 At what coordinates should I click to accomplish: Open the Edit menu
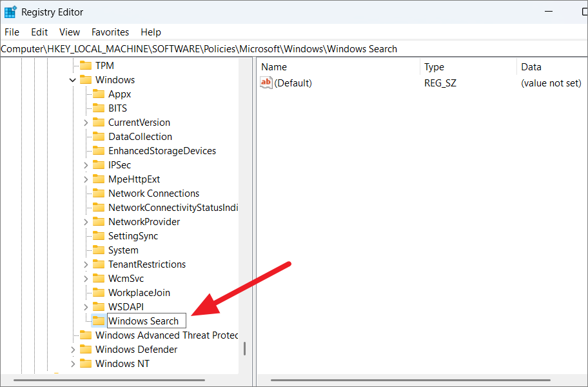[39, 32]
